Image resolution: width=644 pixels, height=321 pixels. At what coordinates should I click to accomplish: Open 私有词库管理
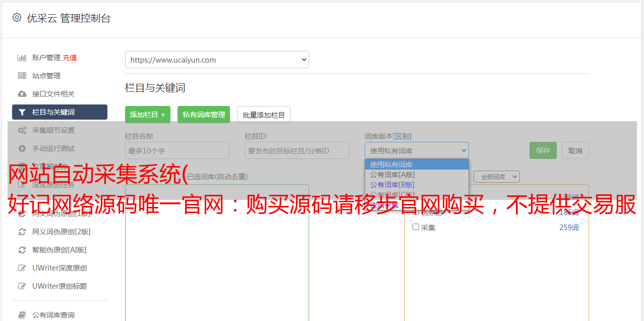point(204,115)
